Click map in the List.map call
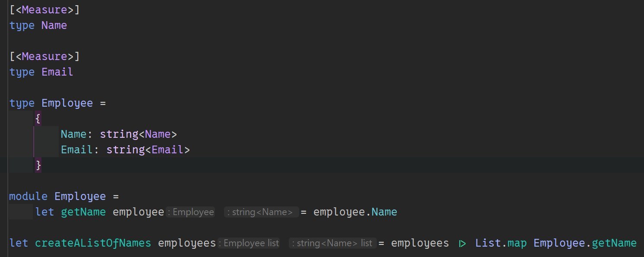The width and height of the screenshot is (644, 257). (517, 243)
